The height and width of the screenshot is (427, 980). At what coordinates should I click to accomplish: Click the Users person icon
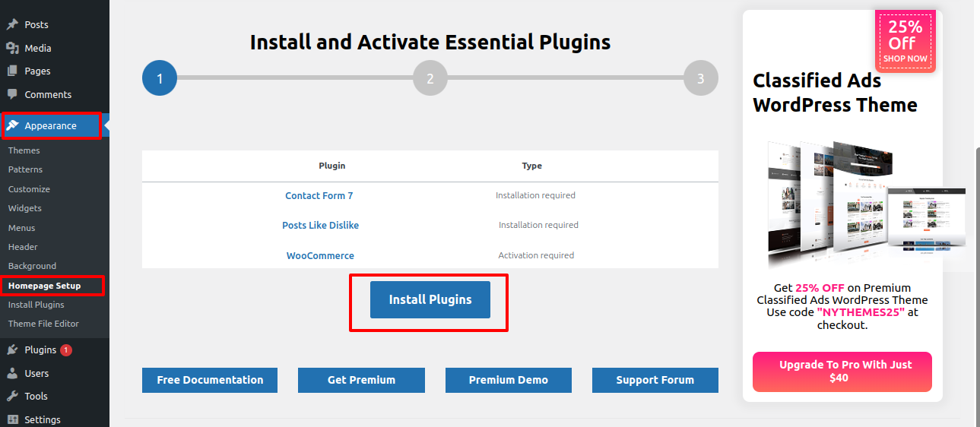point(12,373)
